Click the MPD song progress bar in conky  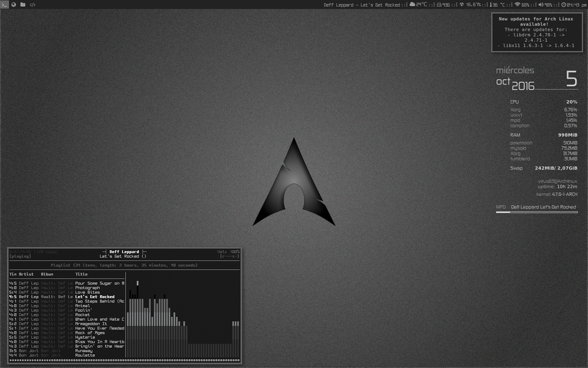[537, 212]
